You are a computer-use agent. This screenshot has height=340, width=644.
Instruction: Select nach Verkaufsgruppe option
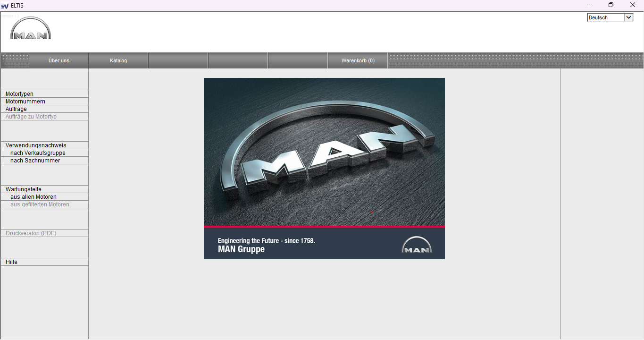click(44, 153)
